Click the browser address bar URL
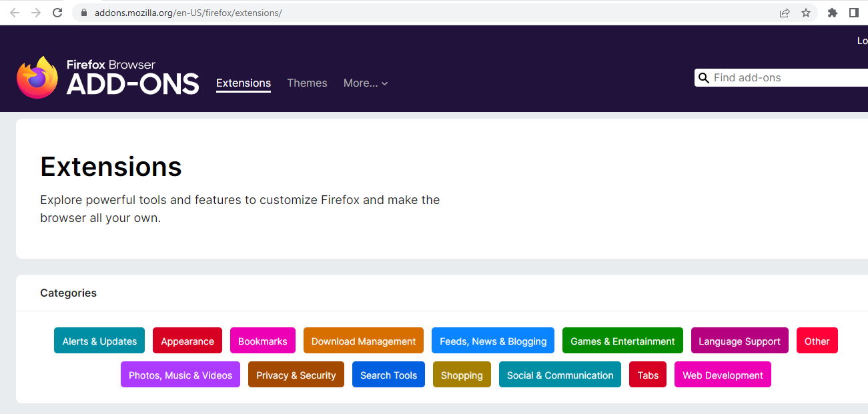 (188, 13)
